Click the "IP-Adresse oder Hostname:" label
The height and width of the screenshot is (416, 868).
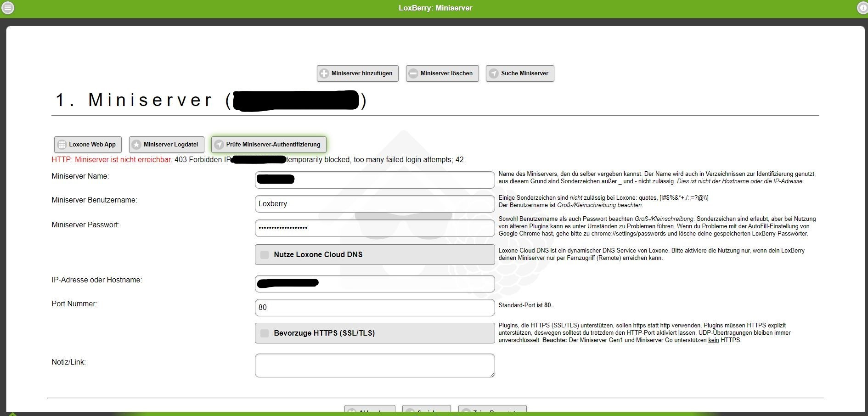coord(97,280)
